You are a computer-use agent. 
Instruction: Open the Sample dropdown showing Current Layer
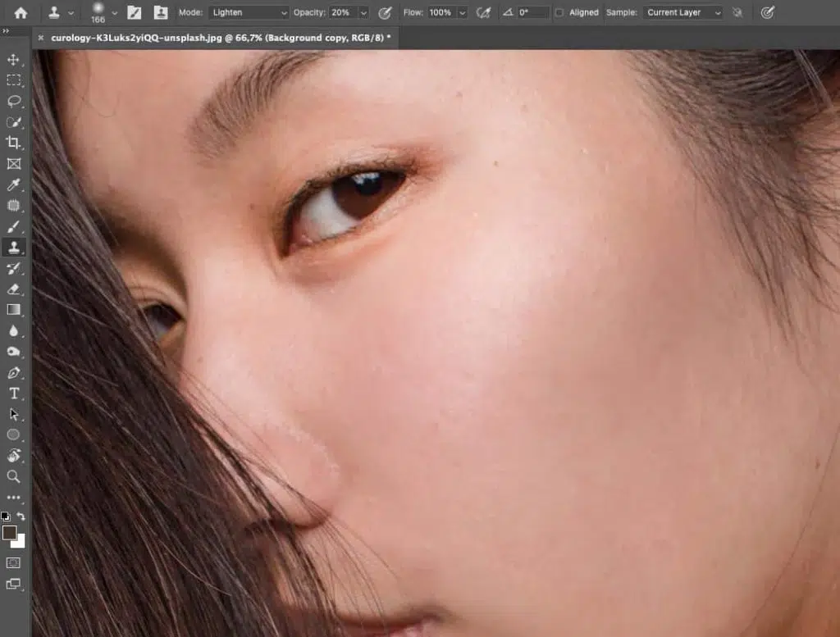pos(685,12)
